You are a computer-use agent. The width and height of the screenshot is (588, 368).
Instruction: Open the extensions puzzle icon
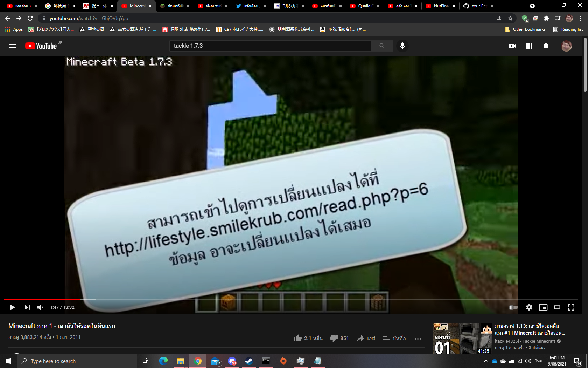click(547, 18)
